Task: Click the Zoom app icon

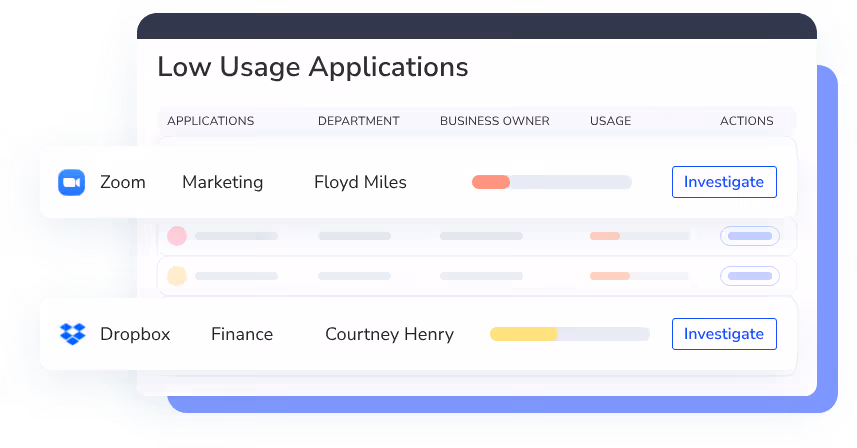Action: pos(72,182)
